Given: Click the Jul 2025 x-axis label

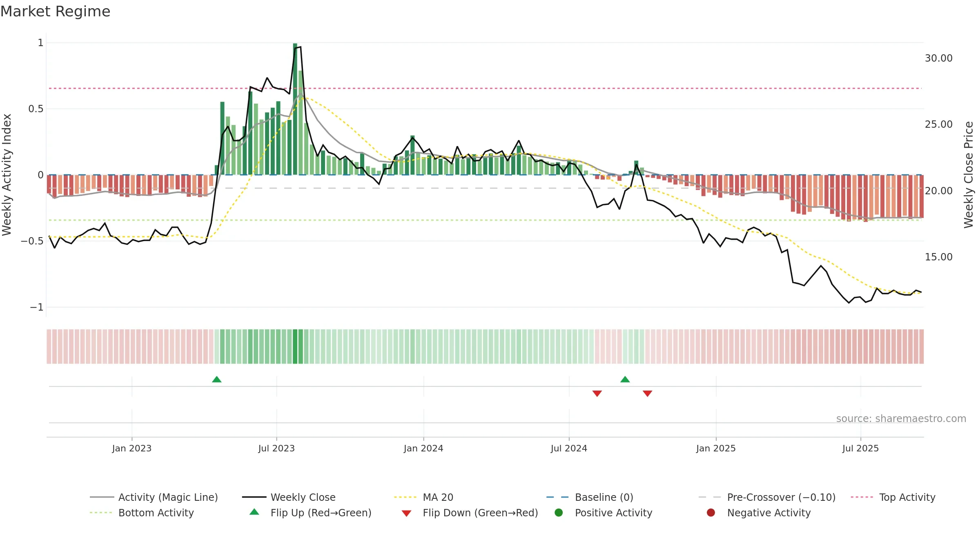Looking at the screenshot, I should [860, 448].
